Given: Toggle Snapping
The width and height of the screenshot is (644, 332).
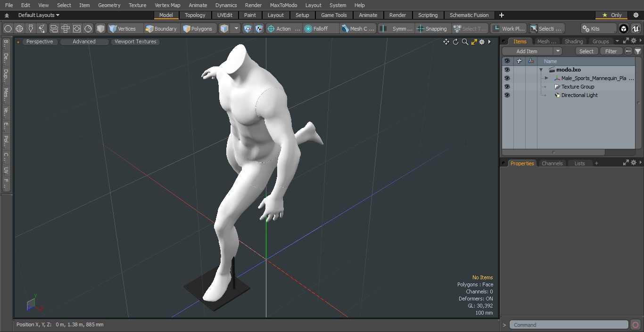Looking at the screenshot, I should pyautogui.click(x=432, y=29).
